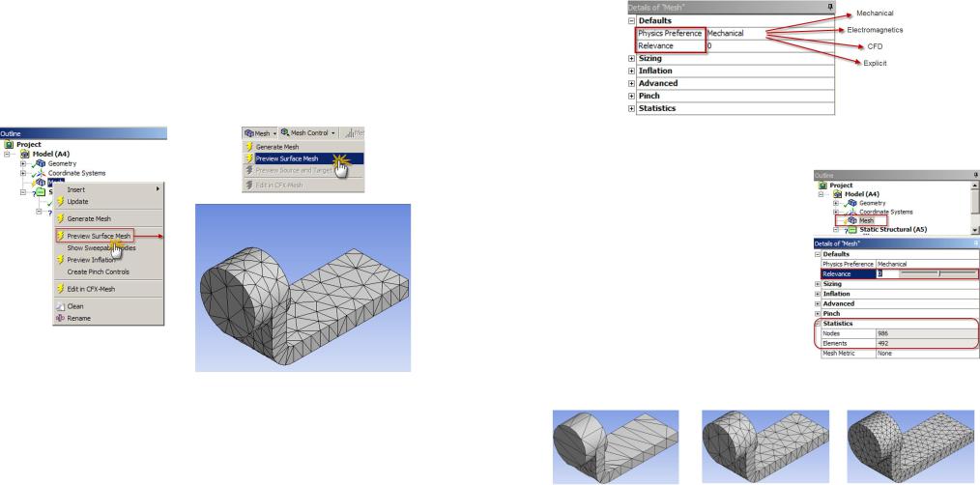Click Geometry cube icon in blue-titled Outline

(x=41, y=163)
